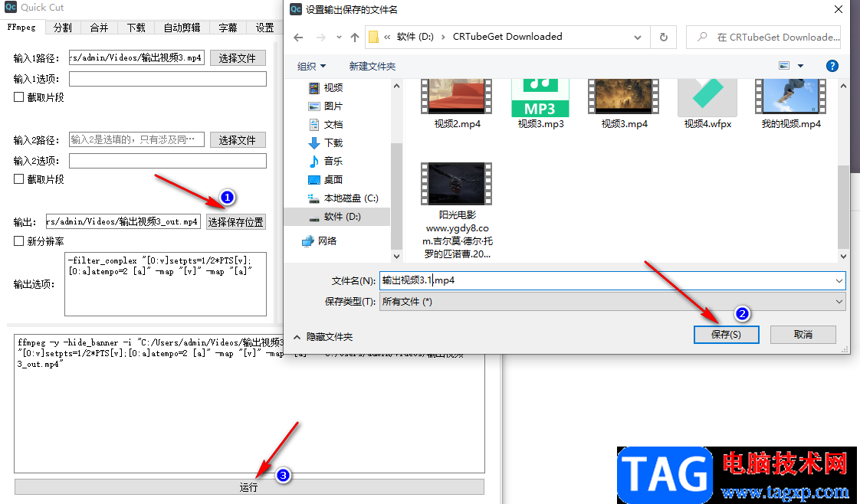
Task: Click 选择保存位置 button
Action: pos(236,222)
